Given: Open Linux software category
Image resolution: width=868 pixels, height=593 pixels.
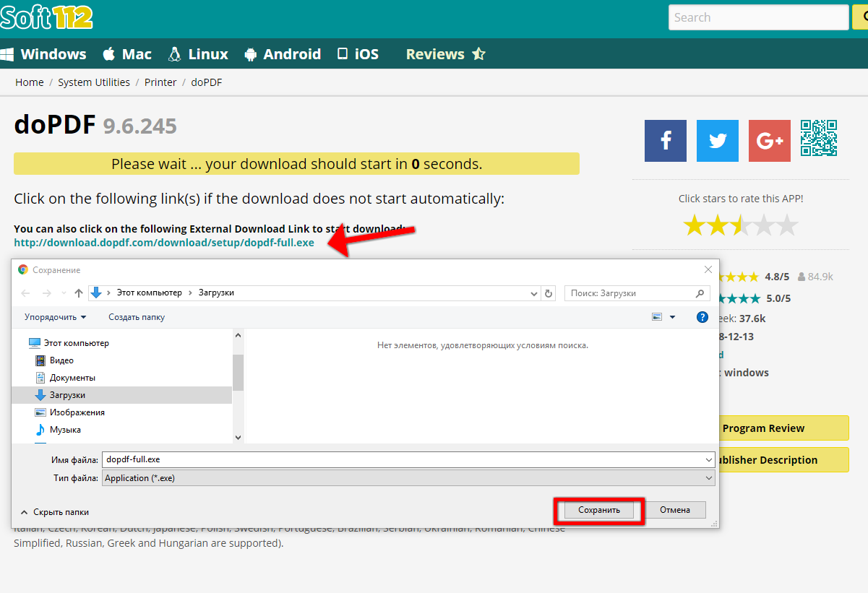Looking at the screenshot, I should [x=198, y=54].
